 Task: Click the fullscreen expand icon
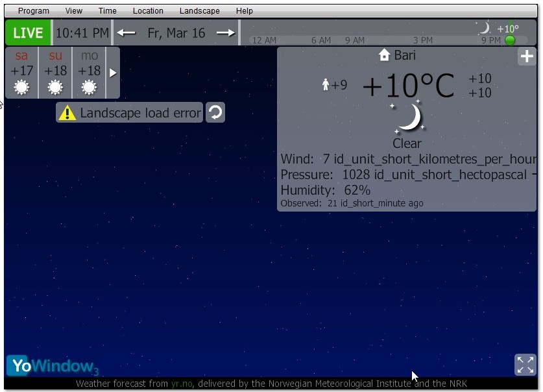[x=525, y=365]
